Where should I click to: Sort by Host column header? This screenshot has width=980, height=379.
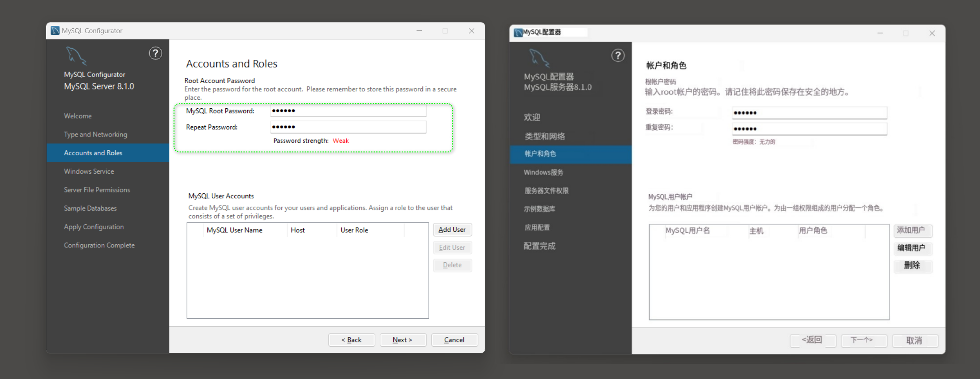312,230
